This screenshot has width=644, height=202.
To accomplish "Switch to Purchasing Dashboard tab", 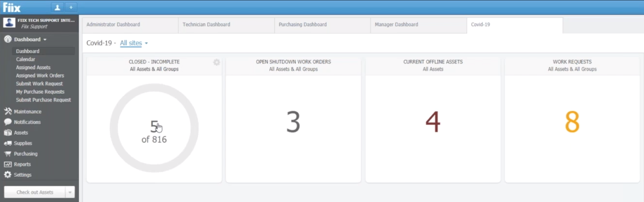I will click(322, 25).
